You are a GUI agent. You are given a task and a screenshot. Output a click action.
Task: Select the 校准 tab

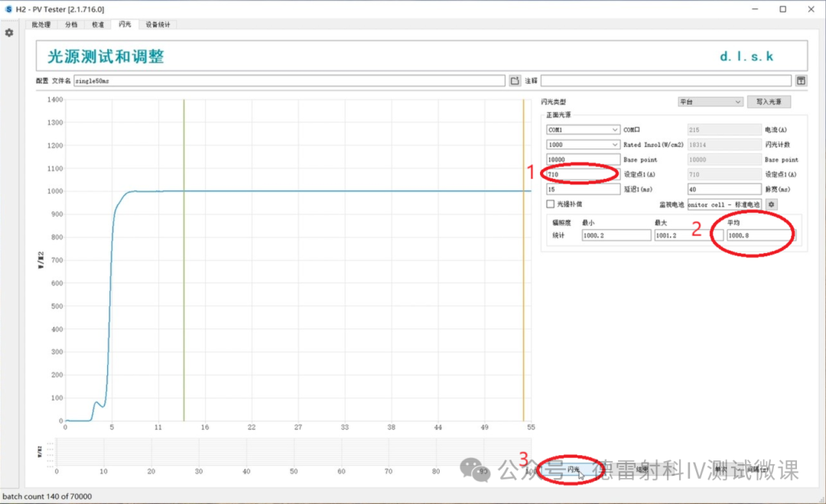point(98,24)
